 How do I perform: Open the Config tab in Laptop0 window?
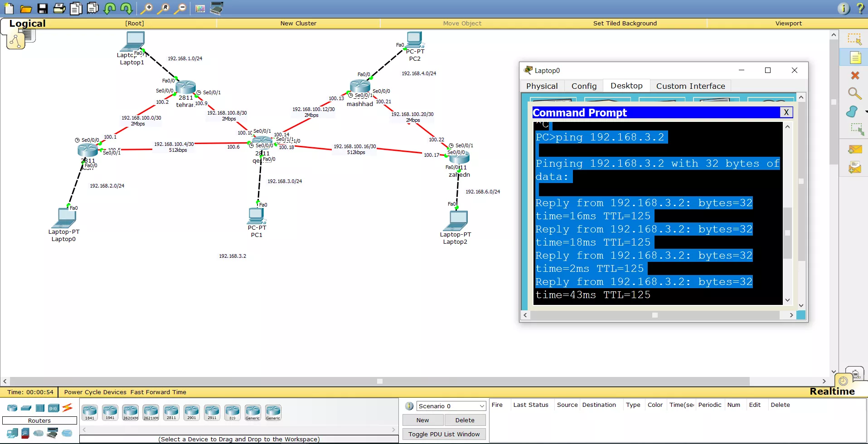(x=584, y=86)
